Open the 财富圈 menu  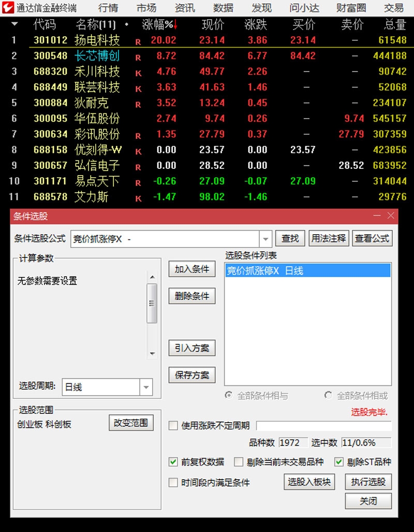point(351,7)
